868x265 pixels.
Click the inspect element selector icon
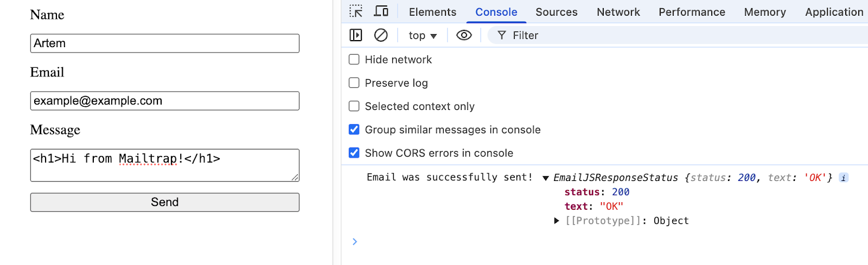pos(356,11)
